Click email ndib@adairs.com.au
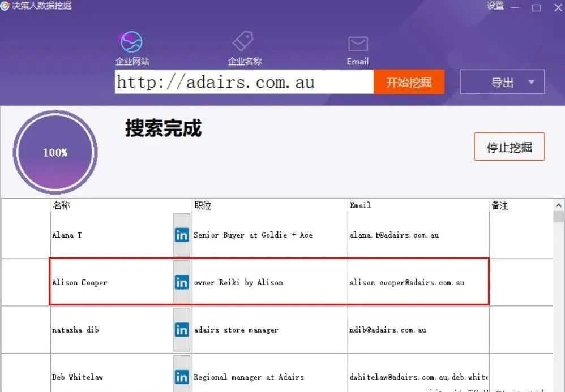Viewport: 565px width, 392px height. 388,330
